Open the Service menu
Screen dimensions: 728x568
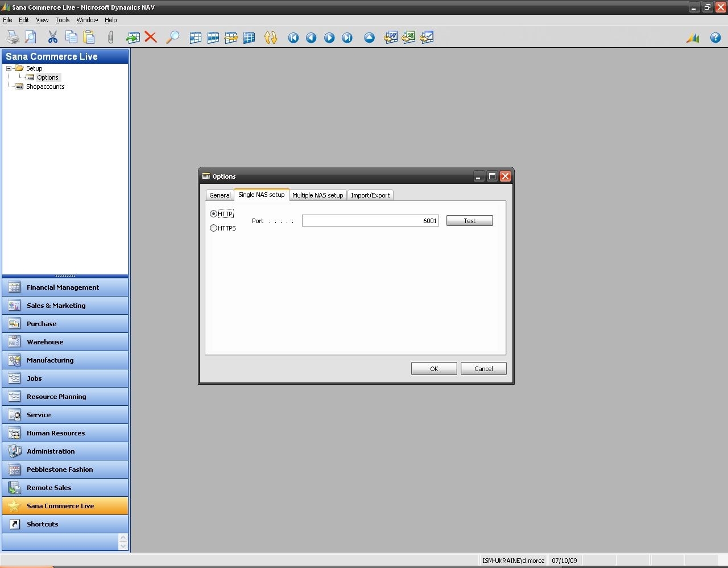tap(65, 415)
